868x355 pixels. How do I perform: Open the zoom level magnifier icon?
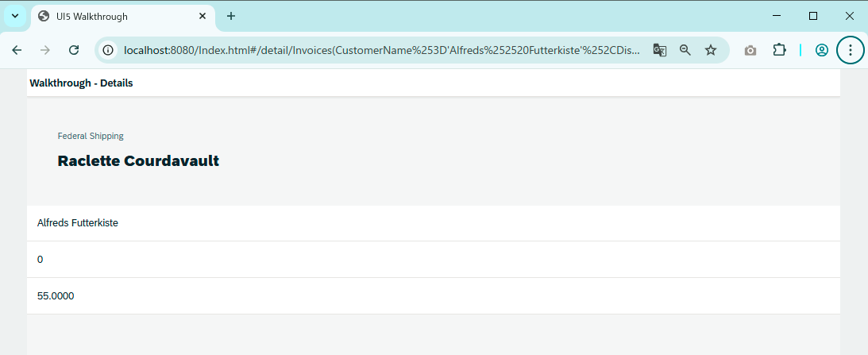point(685,50)
